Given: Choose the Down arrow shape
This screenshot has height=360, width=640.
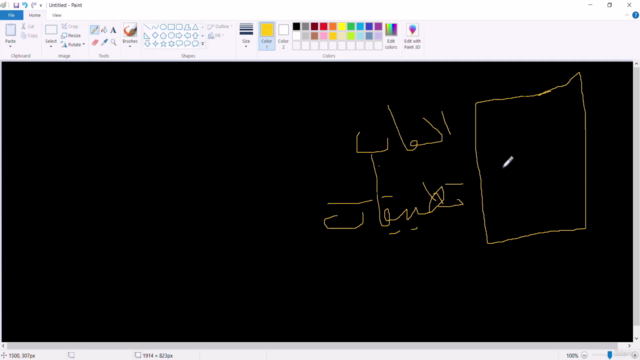Looking at the screenshot, I should click(x=147, y=43).
